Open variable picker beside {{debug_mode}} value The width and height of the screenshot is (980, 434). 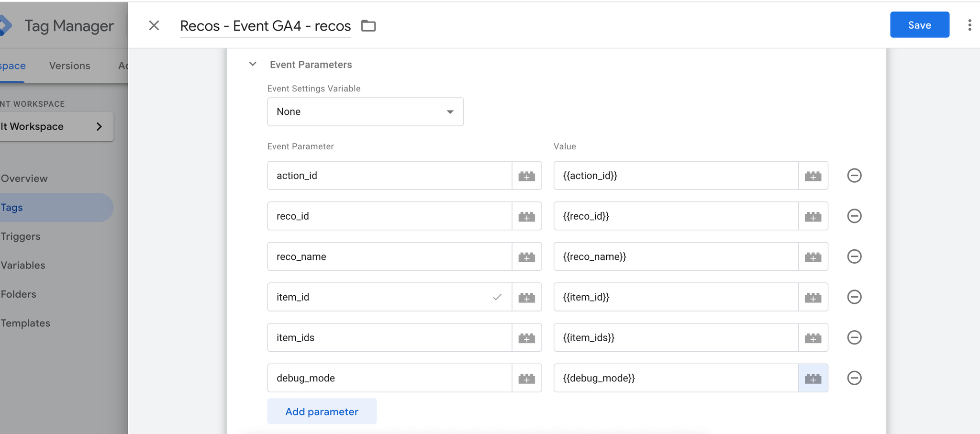813,378
